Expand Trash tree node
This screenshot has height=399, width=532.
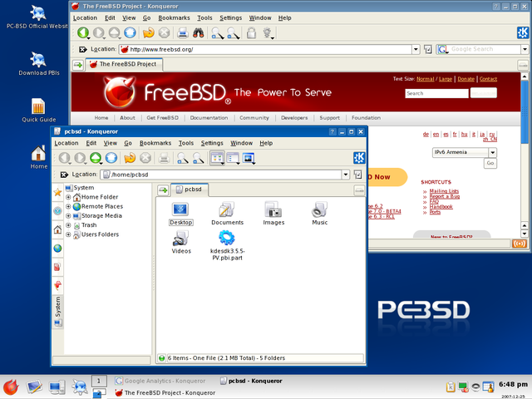(68, 225)
